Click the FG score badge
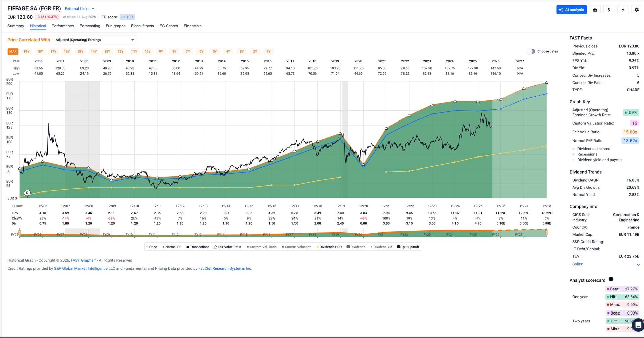Screen dimensions: 644x338 click(127, 17)
